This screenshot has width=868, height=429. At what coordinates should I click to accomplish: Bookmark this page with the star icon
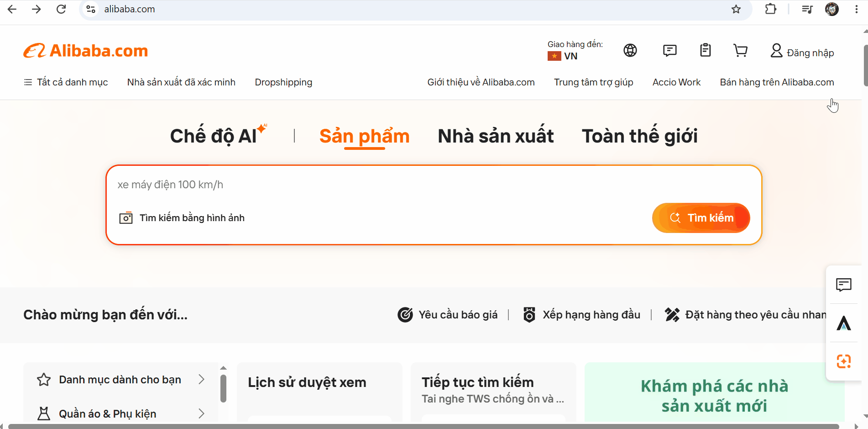(x=736, y=9)
